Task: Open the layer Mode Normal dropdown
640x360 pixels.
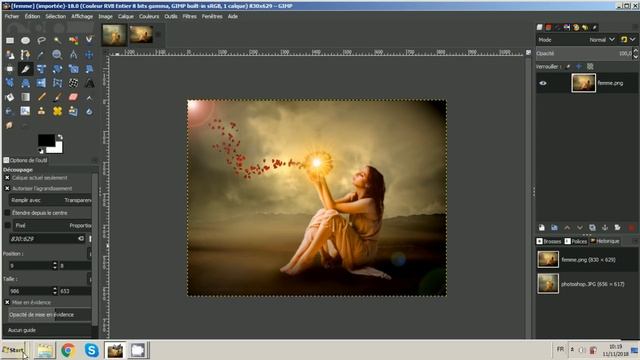Action: click(602, 40)
